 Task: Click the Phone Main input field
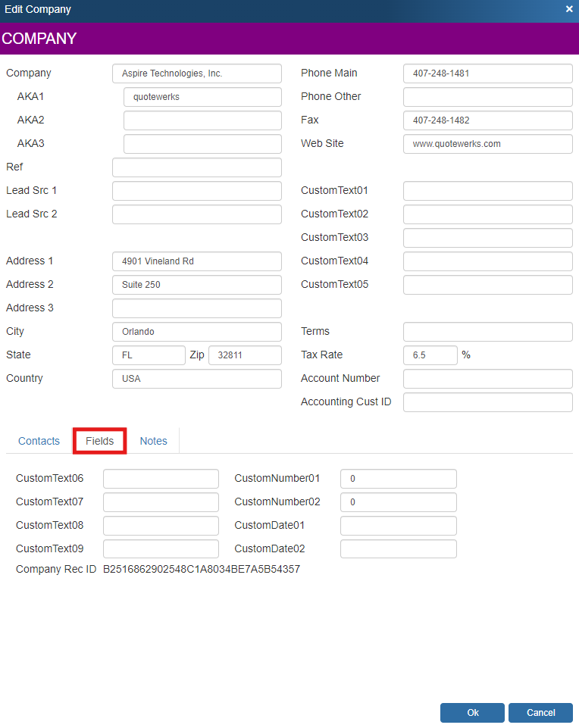(487, 73)
